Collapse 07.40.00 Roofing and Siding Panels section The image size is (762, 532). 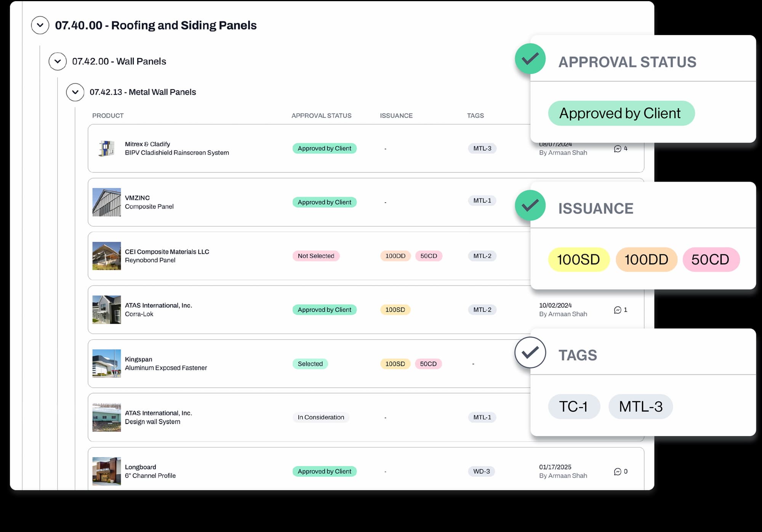(x=40, y=25)
